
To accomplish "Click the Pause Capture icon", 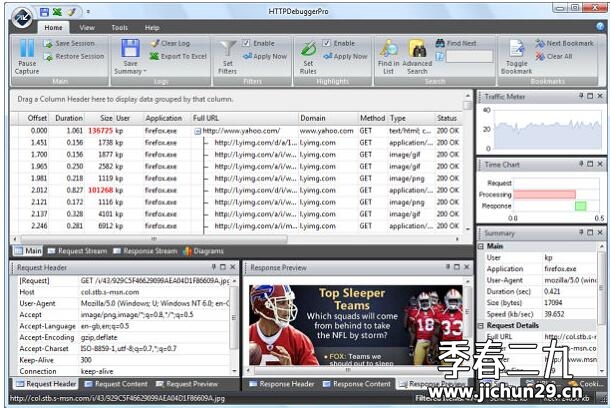I will coord(27,48).
